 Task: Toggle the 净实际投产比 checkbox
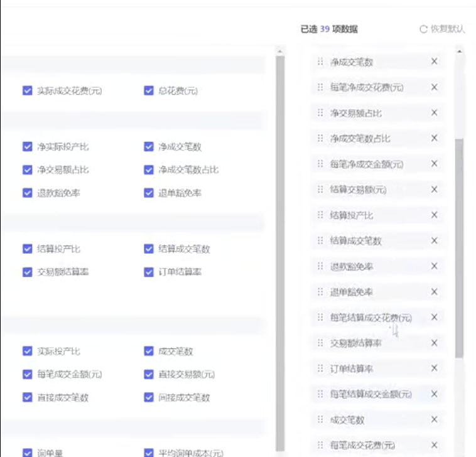(x=28, y=146)
